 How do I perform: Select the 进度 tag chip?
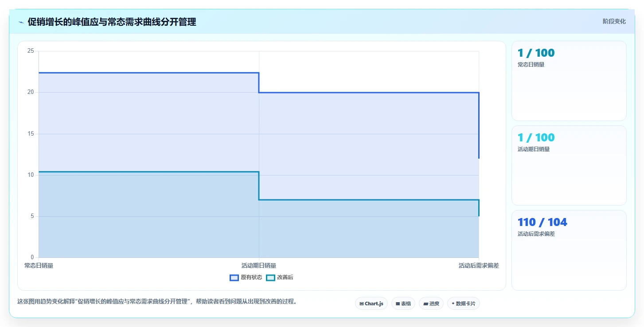tap(431, 304)
